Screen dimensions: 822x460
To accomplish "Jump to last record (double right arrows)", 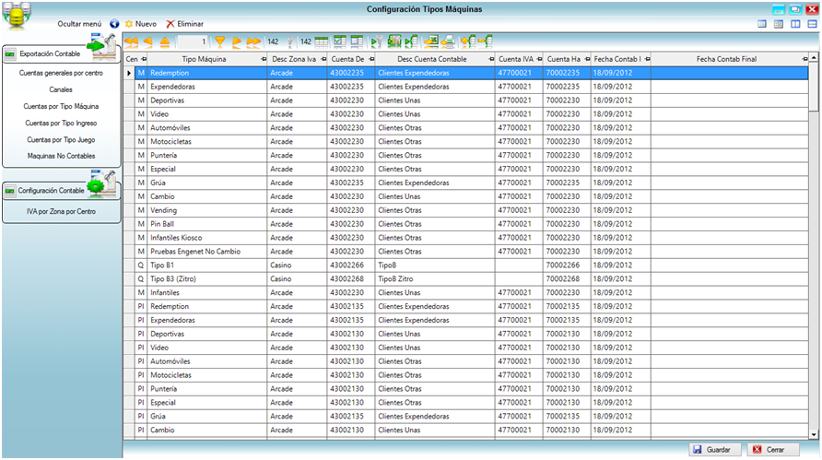I will [x=255, y=42].
